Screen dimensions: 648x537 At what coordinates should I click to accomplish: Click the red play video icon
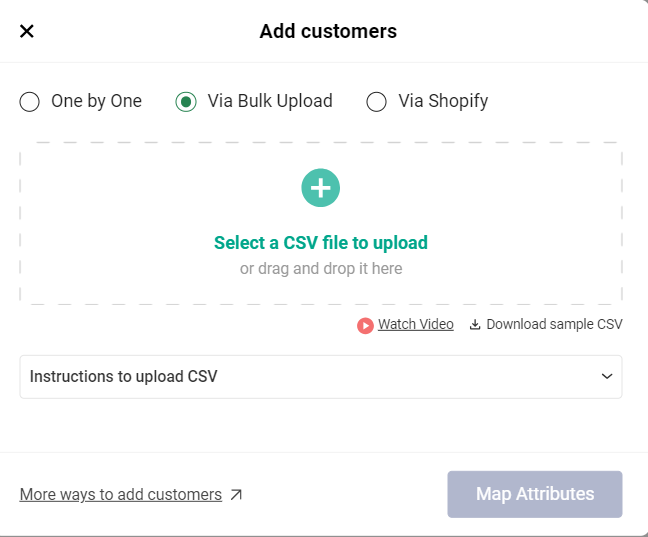[x=365, y=325]
